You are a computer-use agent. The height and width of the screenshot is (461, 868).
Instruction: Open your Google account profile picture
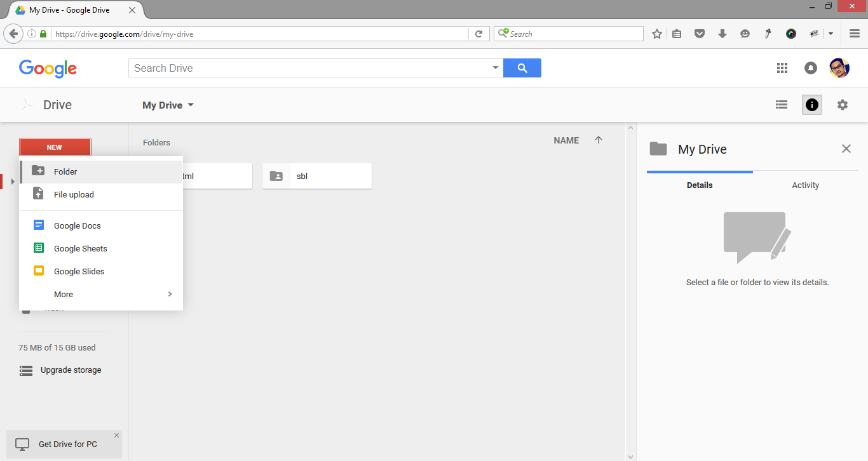click(x=839, y=67)
